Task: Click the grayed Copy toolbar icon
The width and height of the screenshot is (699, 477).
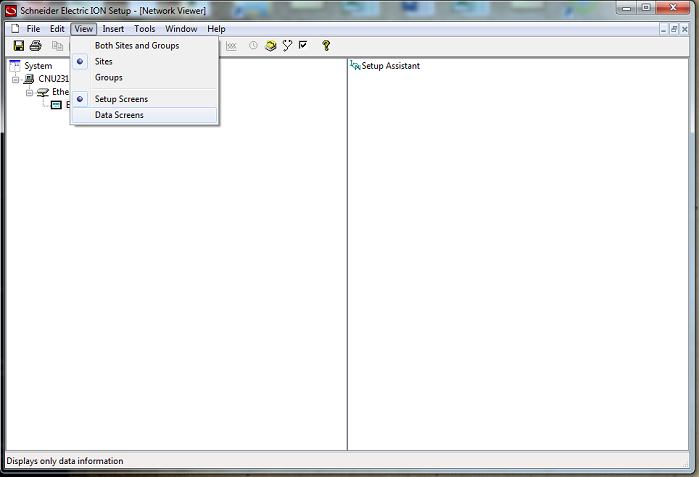Action: coord(57,45)
